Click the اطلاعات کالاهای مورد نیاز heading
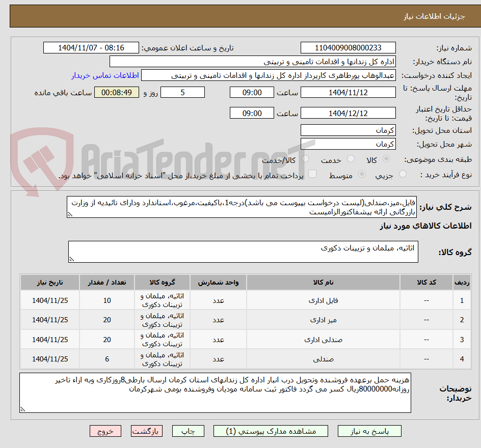The width and height of the screenshot is (481, 448). pyautogui.click(x=425, y=226)
